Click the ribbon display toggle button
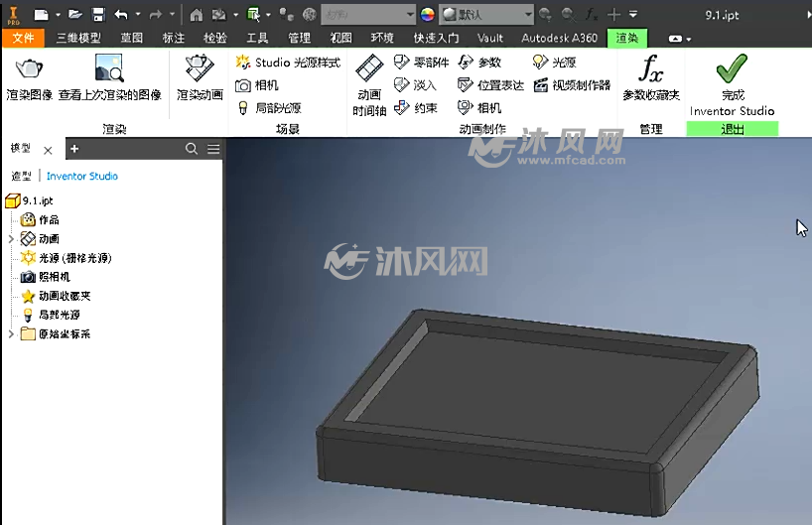 coord(675,39)
